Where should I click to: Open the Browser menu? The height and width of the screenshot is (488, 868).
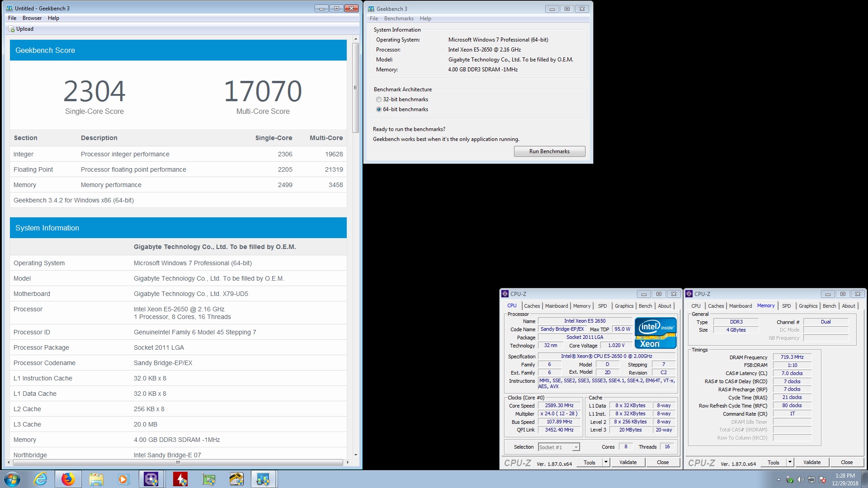[x=32, y=18]
